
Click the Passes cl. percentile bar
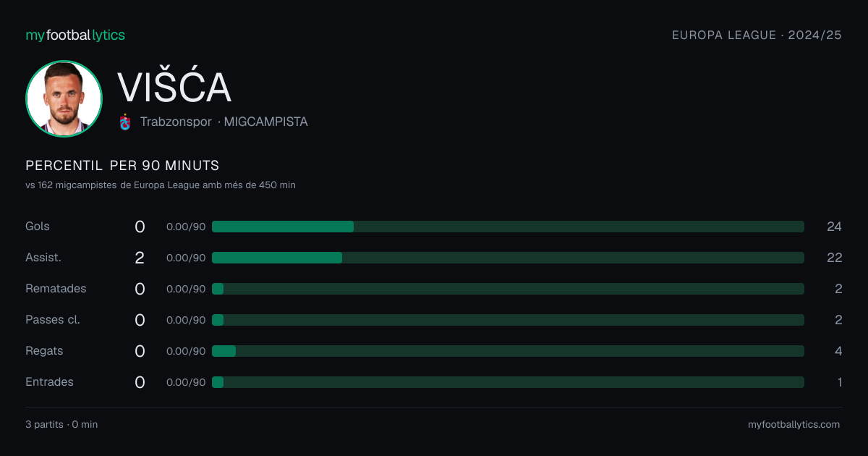tap(508, 320)
